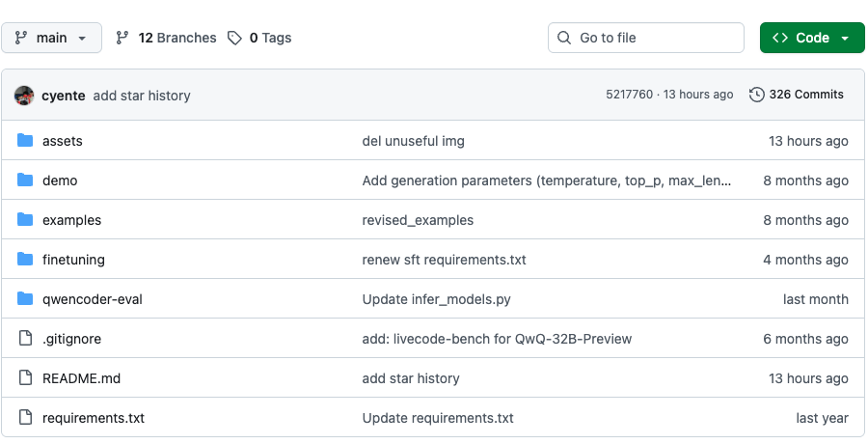Open the requirements.txt file

94,418
